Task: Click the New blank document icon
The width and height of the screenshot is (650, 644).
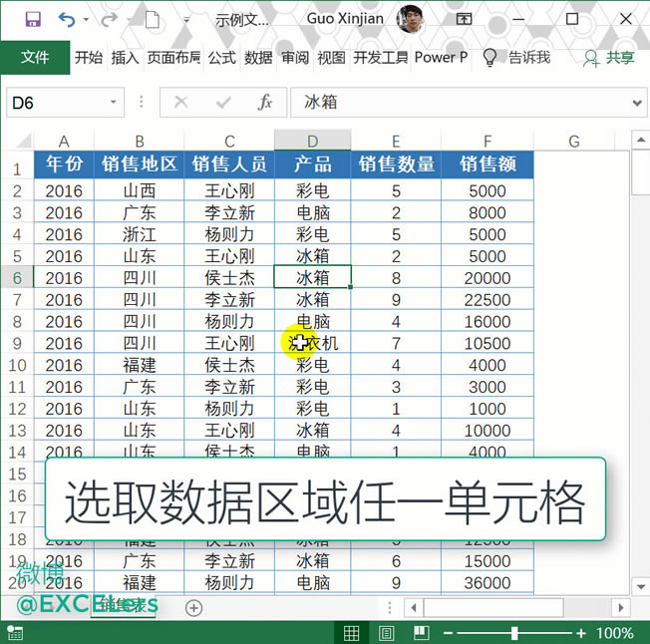Action: pos(153,19)
